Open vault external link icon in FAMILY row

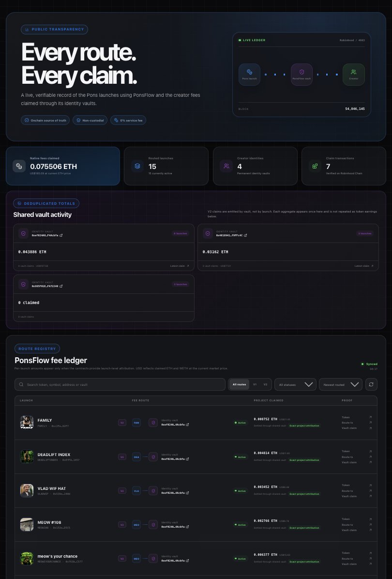(x=187, y=425)
